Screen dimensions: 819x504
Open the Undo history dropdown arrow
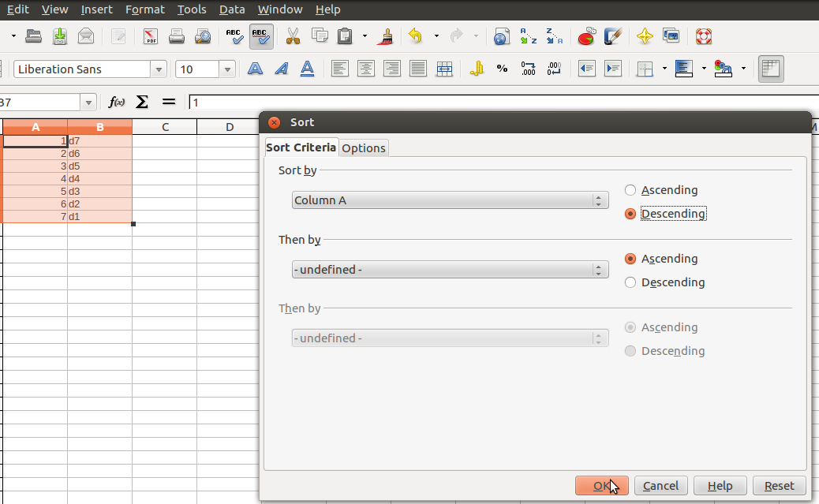436,36
